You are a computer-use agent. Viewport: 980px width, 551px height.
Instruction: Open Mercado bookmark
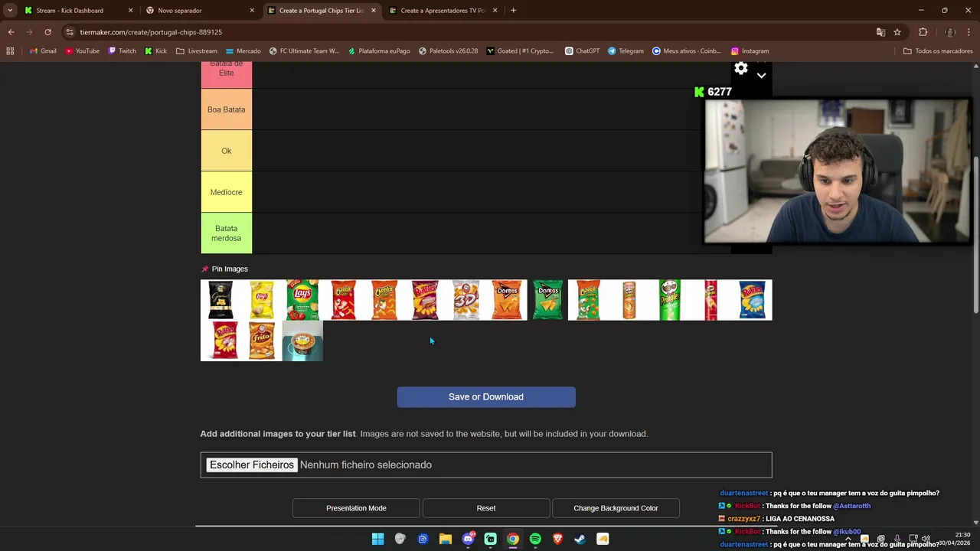[x=243, y=51]
